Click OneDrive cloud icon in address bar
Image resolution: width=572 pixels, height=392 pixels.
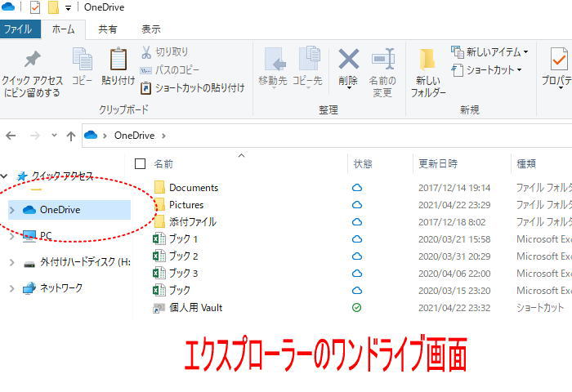pos(91,136)
